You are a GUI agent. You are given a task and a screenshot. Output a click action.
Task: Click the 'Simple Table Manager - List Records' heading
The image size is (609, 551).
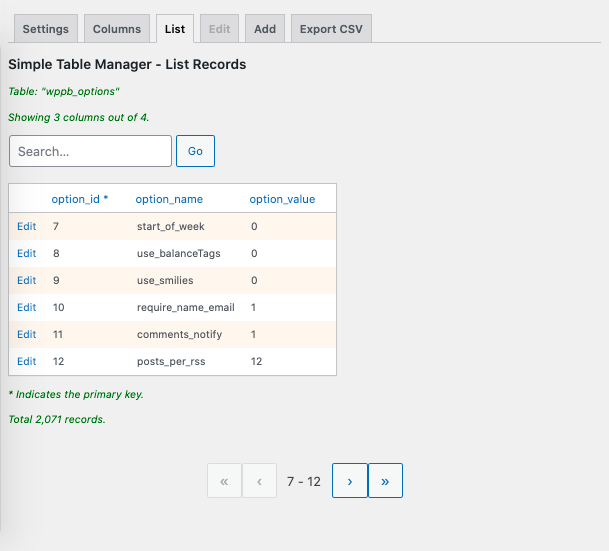(127, 64)
